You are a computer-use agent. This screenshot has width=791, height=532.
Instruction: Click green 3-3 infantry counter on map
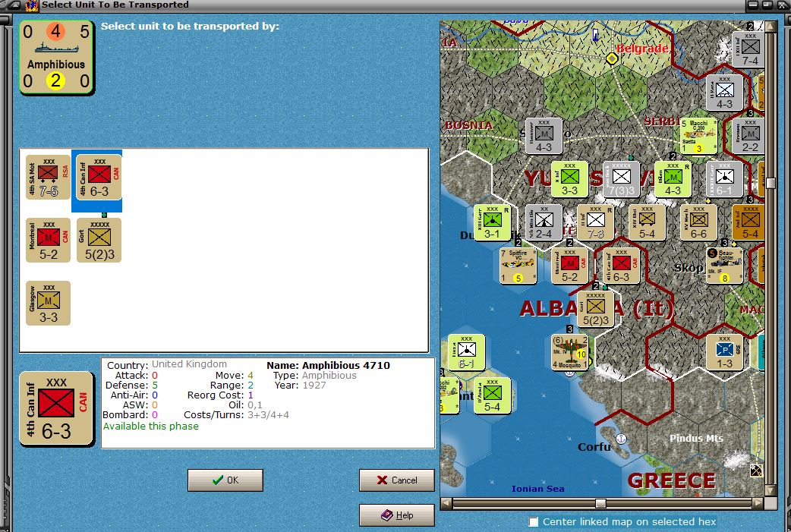[x=569, y=179]
